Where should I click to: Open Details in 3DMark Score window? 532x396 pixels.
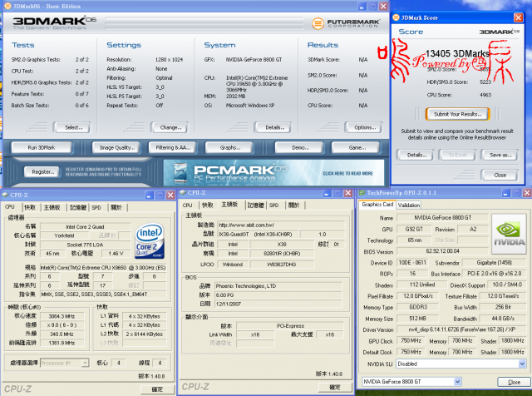(x=416, y=155)
